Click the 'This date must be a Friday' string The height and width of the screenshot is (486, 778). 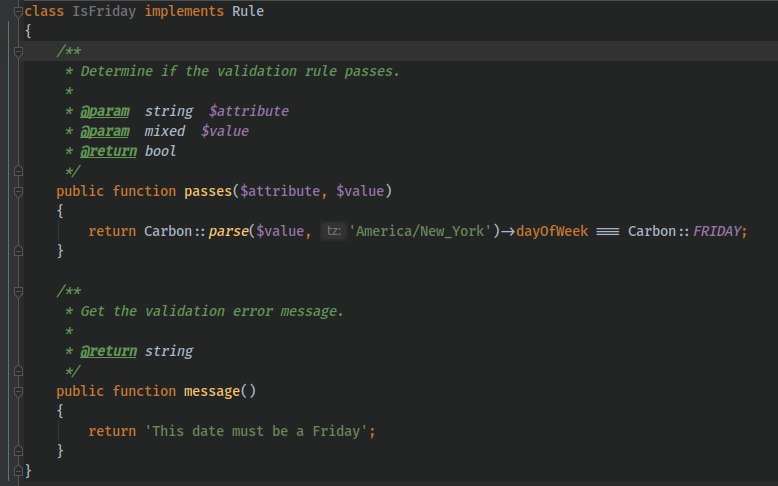pos(256,431)
